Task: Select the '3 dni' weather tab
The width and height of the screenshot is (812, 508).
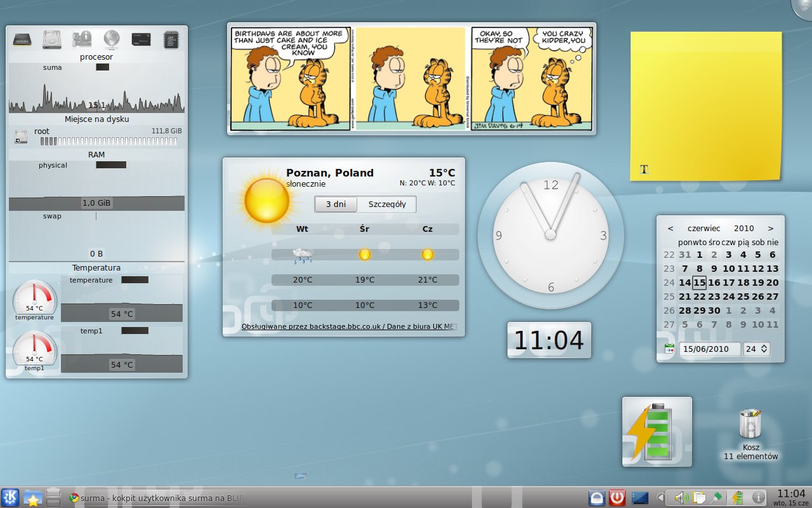Action: [x=336, y=204]
